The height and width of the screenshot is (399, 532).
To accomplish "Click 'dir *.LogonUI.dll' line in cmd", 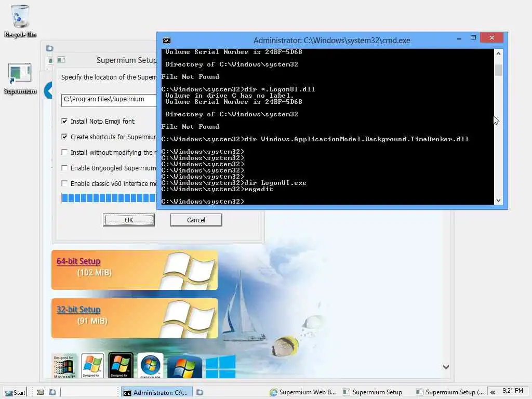I will pyautogui.click(x=238, y=89).
